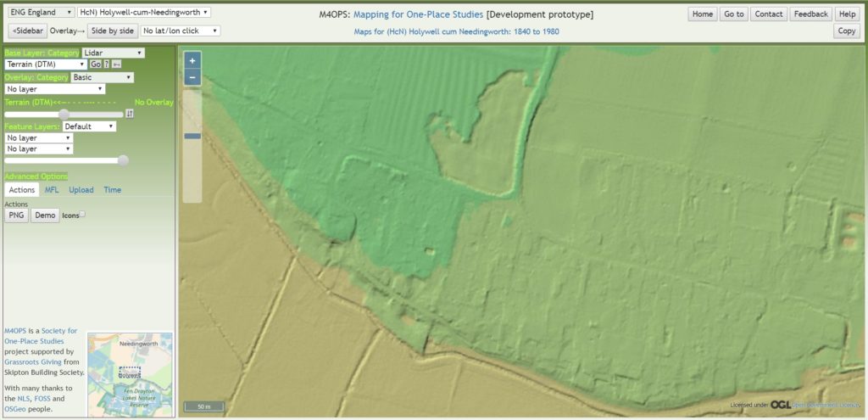Click the Side by side button
The image size is (868, 420).
coord(113,31)
